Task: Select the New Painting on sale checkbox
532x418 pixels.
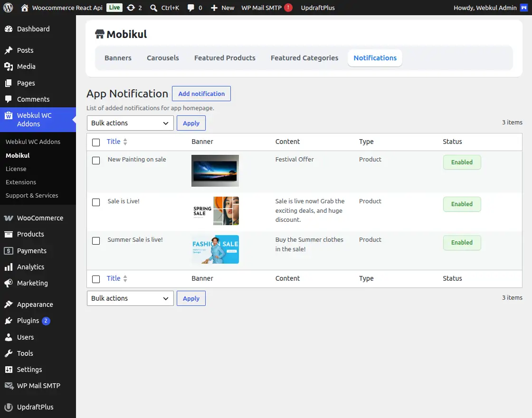Action: click(96, 160)
